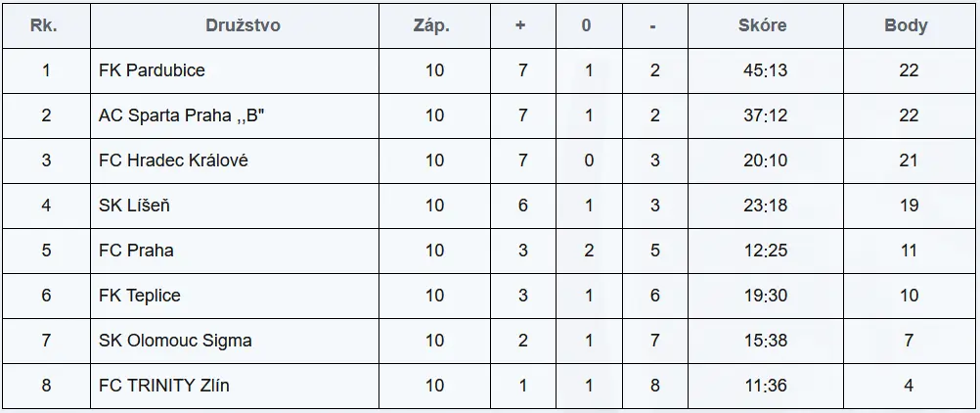This screenshot has width=980, height=413.
Task: Select the zero draws column header
Action: click(x=586, y=25)
